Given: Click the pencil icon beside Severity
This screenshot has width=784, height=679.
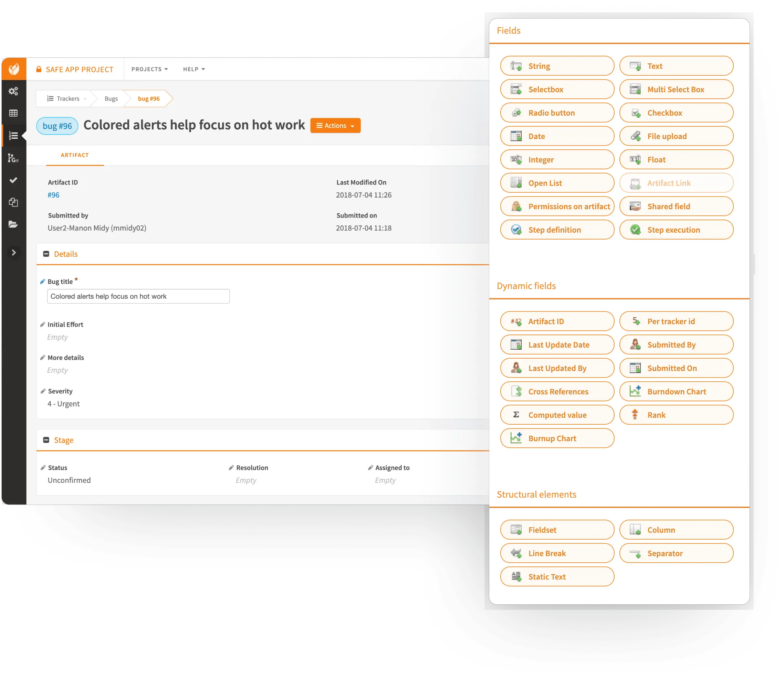Looking at the screenshot, I should 43,391.
